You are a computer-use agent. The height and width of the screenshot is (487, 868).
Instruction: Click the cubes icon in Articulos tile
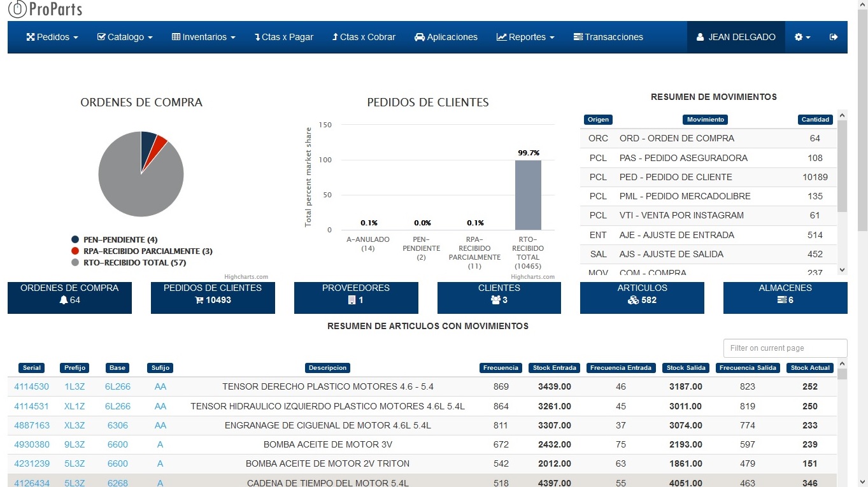(x=633, y=300)
